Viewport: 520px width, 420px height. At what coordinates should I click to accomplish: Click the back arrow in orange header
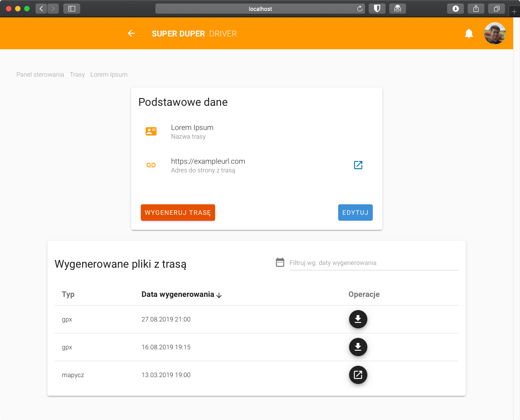pyautogui.click(x=131, y=33)
